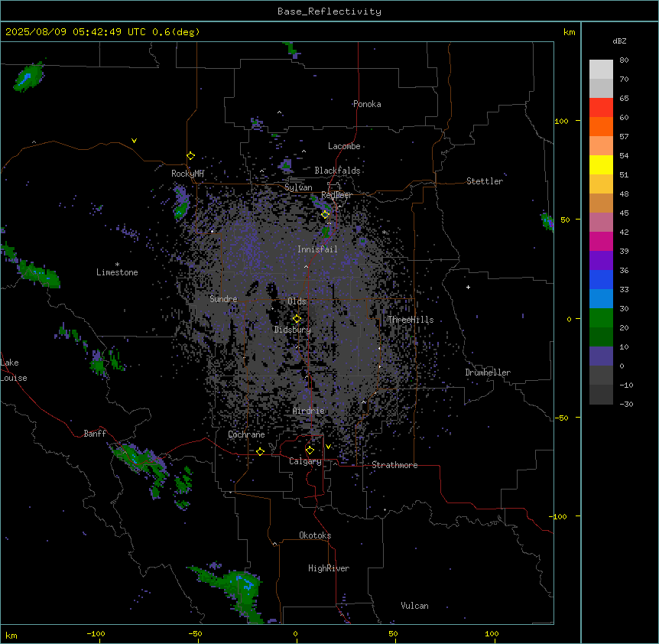The height and width of the screenshot is (644, 659).
Task: Select the Blackfalds label
Action: (x=337, y=171)
